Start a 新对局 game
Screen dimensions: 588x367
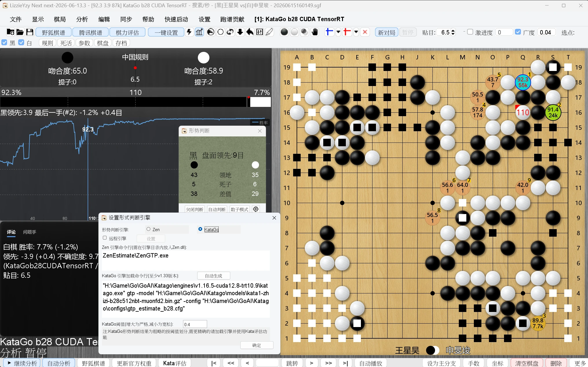pyautogui.click(x=386, y=32)
